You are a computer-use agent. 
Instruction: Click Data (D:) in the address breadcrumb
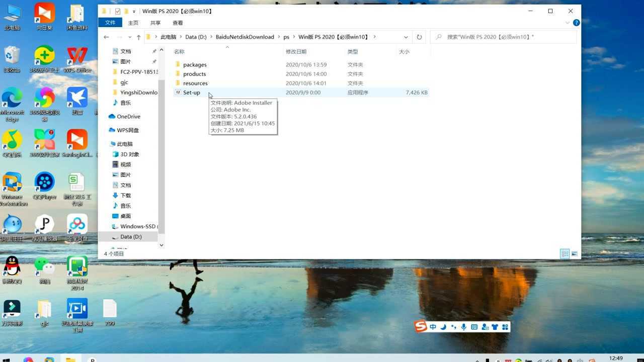pyautogui.click(x=196, y=37)
